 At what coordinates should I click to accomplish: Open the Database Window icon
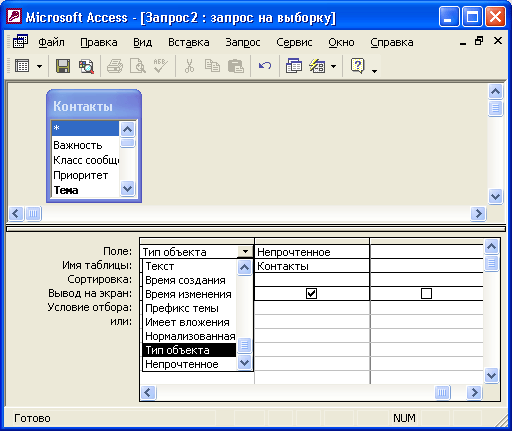coord(294,66)
